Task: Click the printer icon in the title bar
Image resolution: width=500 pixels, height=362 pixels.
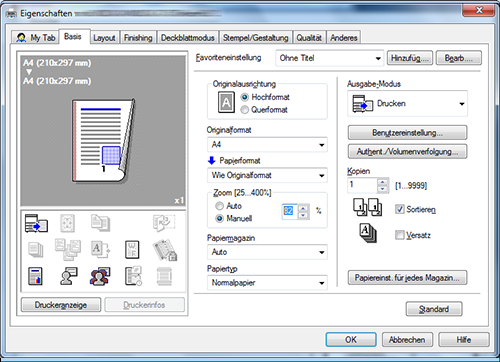Action: [12, 14]
